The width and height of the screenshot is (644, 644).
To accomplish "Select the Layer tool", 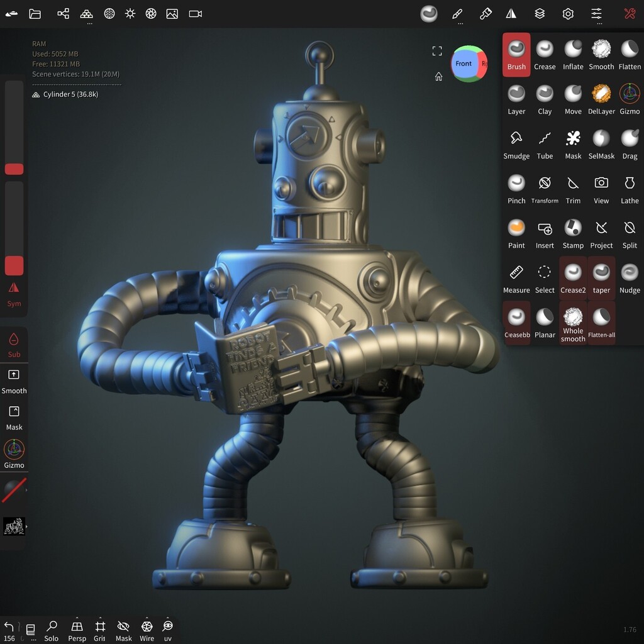I will (x=516, y=100).
